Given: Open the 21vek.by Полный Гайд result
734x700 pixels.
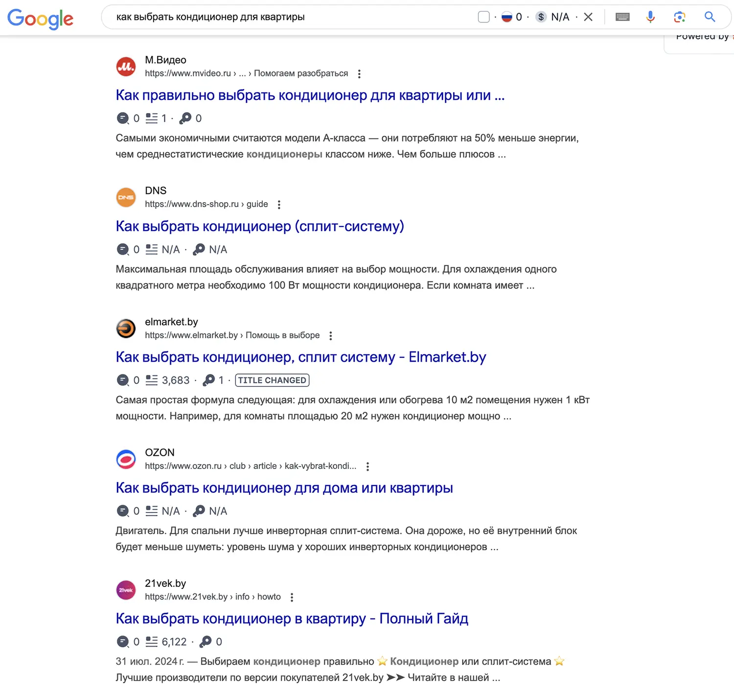Looking at the screenshot, I should pyautogui.click(x=292, y=619).
